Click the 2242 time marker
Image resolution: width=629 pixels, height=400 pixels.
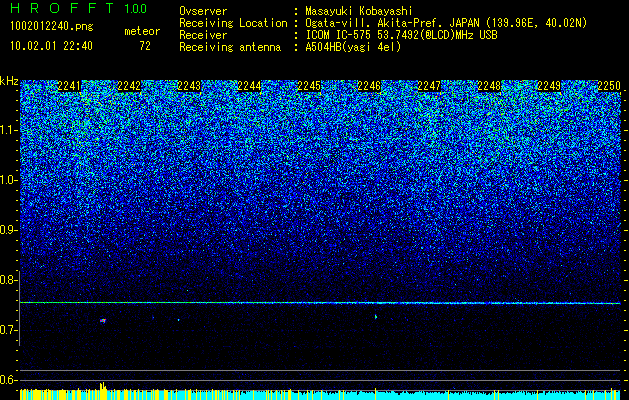(129, 85)
